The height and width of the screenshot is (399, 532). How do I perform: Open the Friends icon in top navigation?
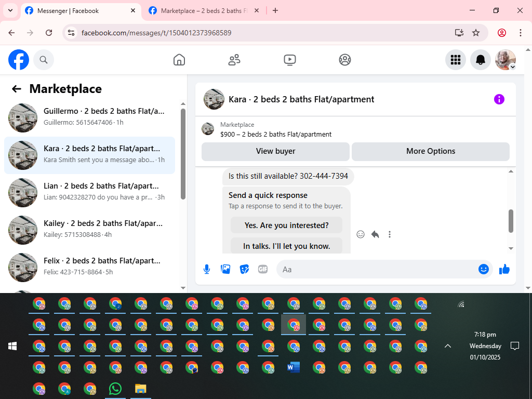234,60
